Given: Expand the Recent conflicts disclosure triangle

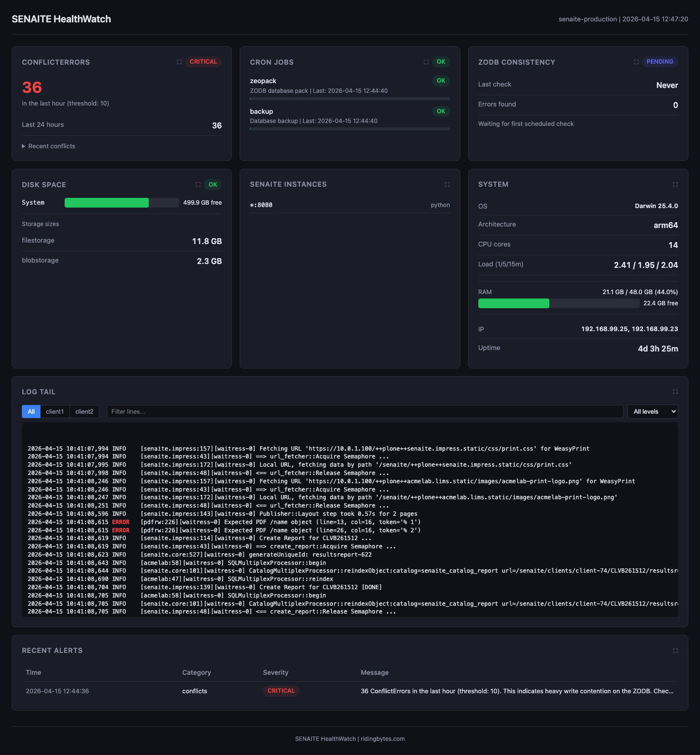Looking at the screenshot, I should (49, 146).
